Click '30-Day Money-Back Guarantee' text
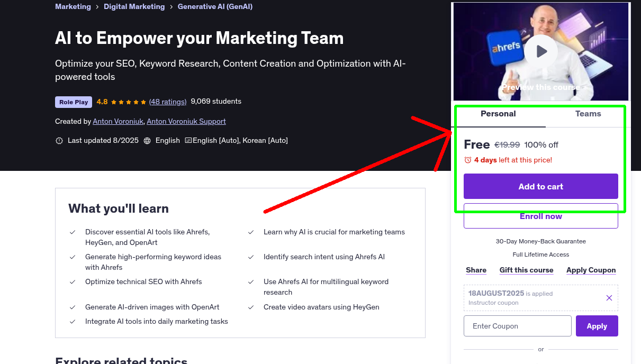 (x=541, y=241)
